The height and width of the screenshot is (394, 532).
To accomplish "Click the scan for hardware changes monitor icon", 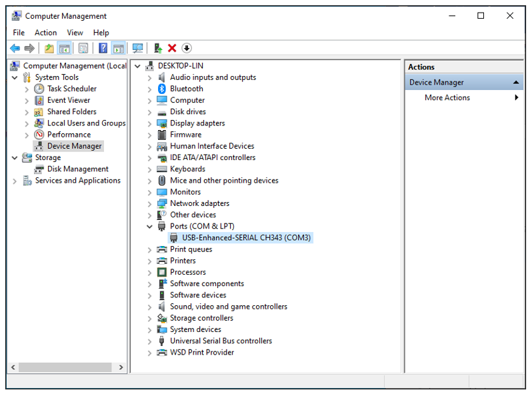I will (137, 48).
